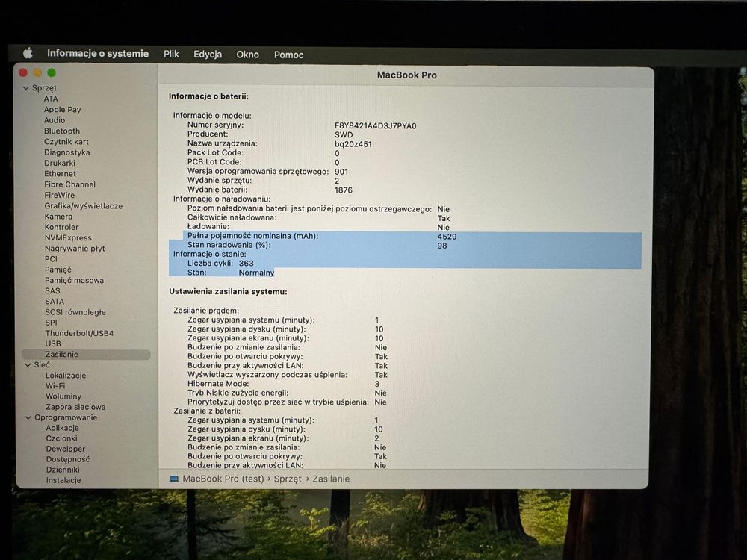Image resolution: width=747 pixels, height=560 pixels.
Task: Select PCI in the sidebar
Action: [x=51, y=258]
